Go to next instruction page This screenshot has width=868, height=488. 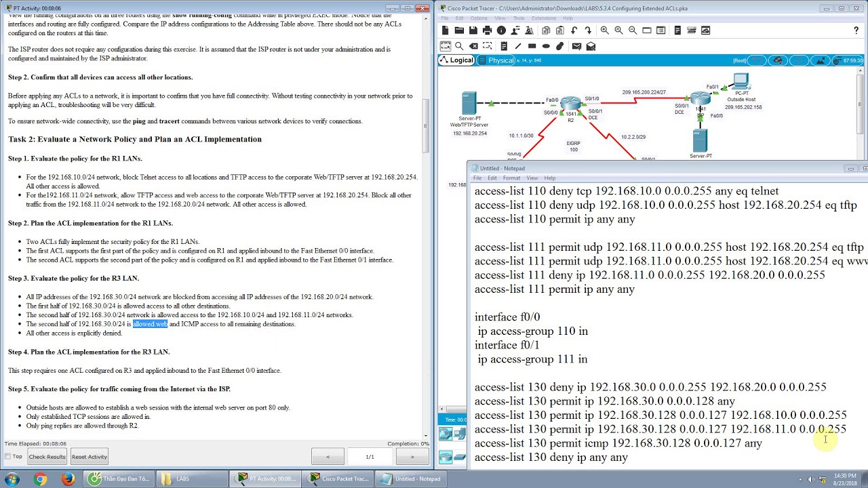coord(412,457)
